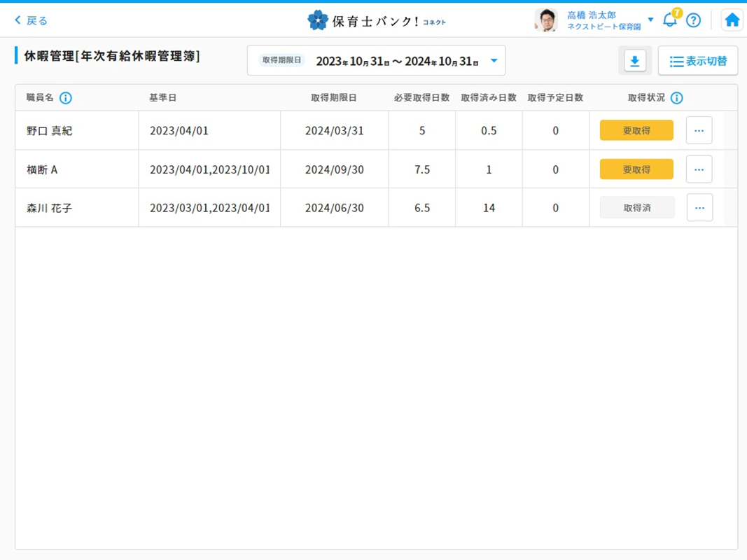The width and height of the screenshot is (747, 560).
Task: Click the 取得済 status for 森川 花子
Action: click(636, 208)
